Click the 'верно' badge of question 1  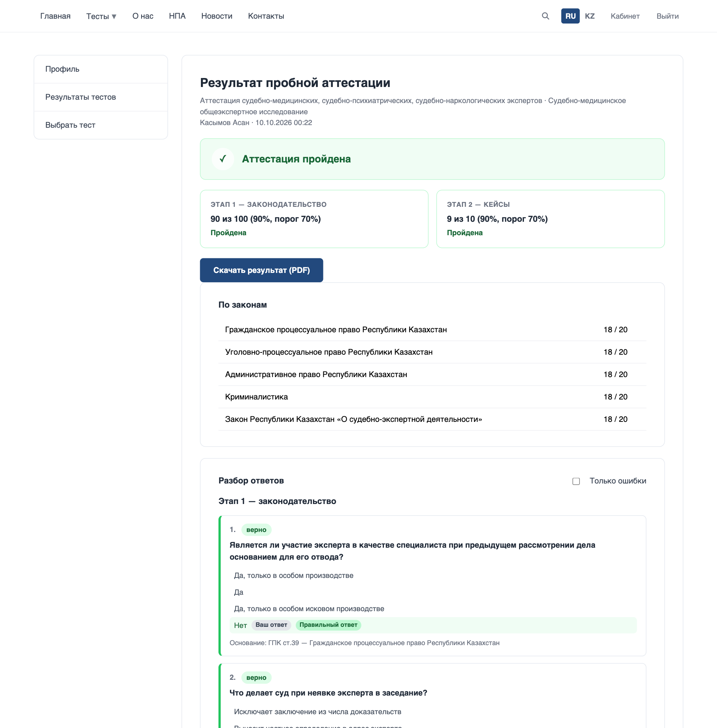tap(256, 530)
